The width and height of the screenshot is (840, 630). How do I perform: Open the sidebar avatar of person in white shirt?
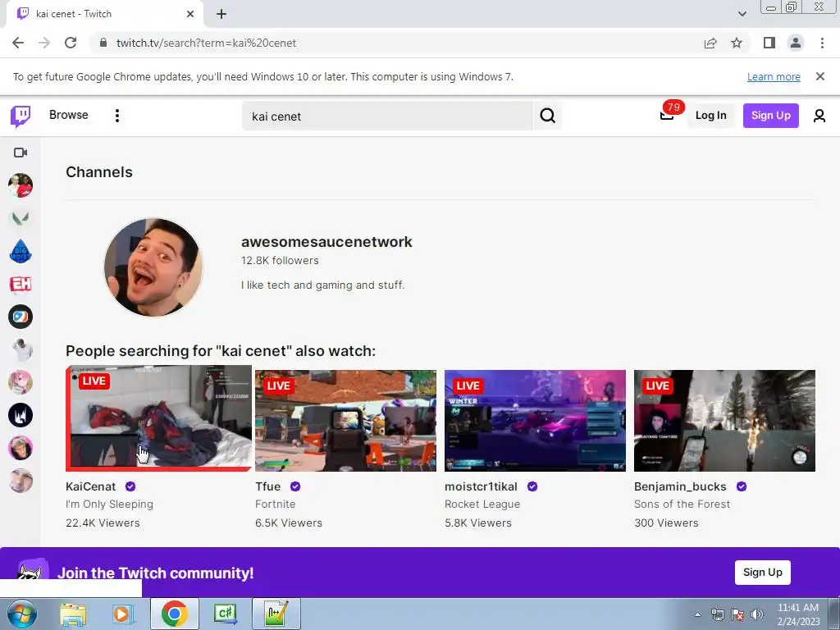click(x=21, y=349)
